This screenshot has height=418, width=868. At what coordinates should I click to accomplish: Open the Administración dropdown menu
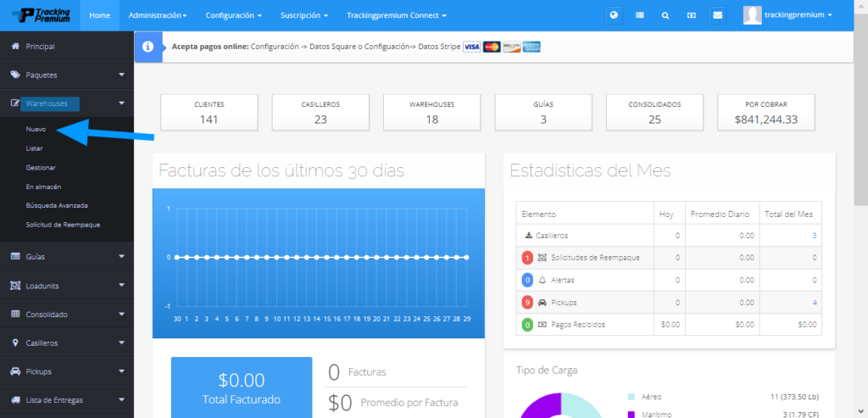coord(158,15)
